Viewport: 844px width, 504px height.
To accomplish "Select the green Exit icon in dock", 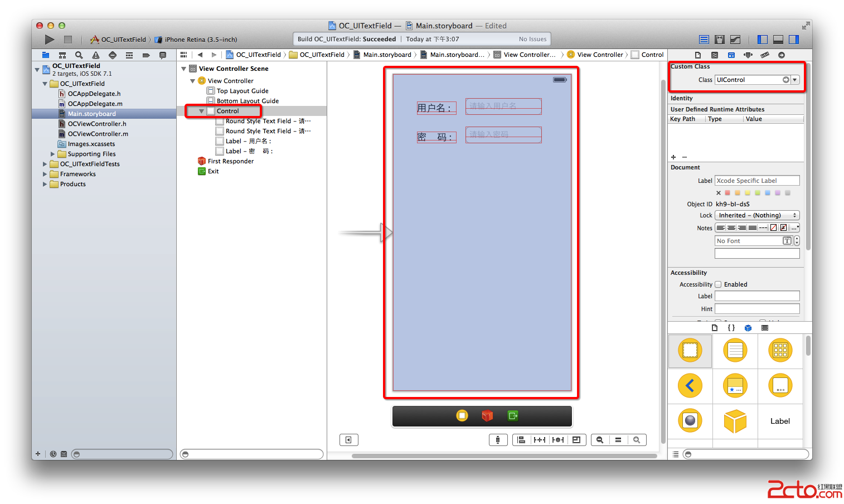I will tap(513, 415).
